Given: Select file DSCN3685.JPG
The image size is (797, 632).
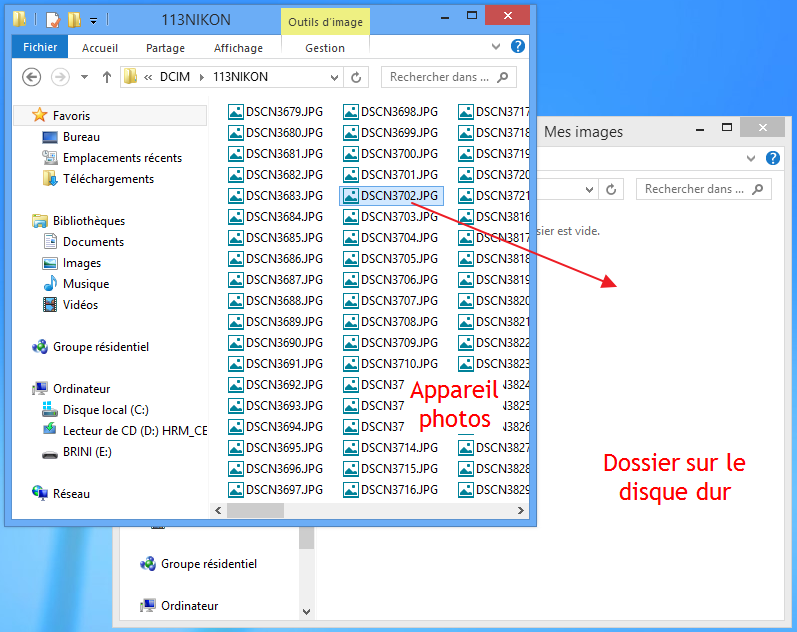Looking at the screenshot, I should click(275, 238).
